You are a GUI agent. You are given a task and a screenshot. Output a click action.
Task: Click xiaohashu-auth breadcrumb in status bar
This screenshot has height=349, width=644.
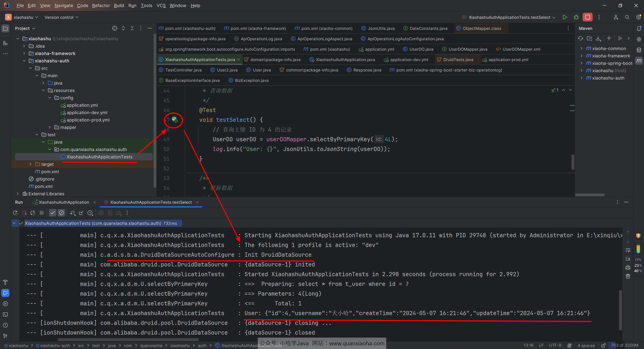click(x=55, y=345)
